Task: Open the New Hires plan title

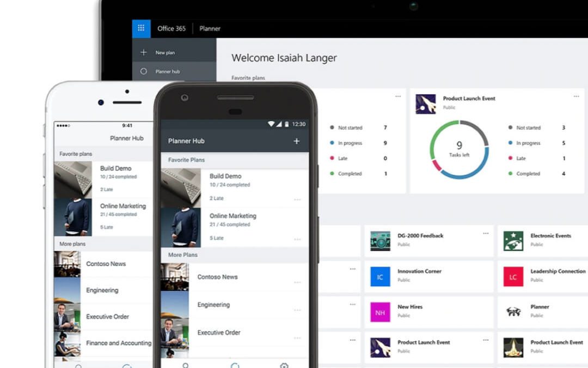Action: [410, 307]
